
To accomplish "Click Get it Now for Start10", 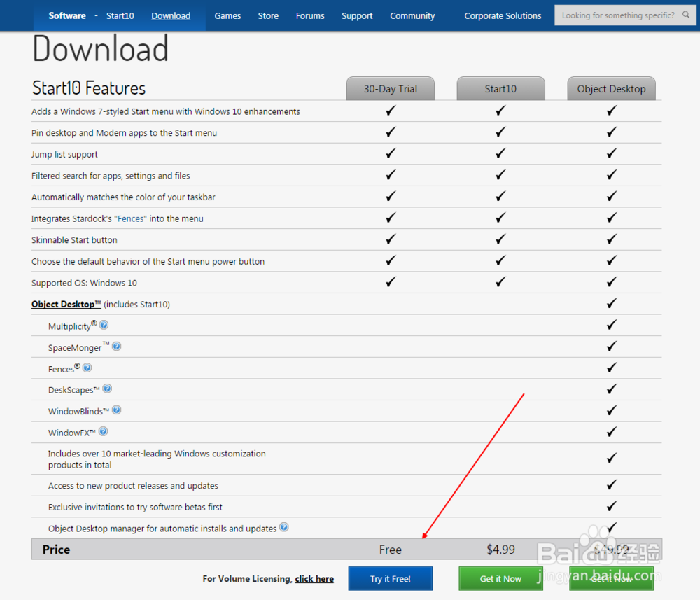I will (x=501, y=578).
